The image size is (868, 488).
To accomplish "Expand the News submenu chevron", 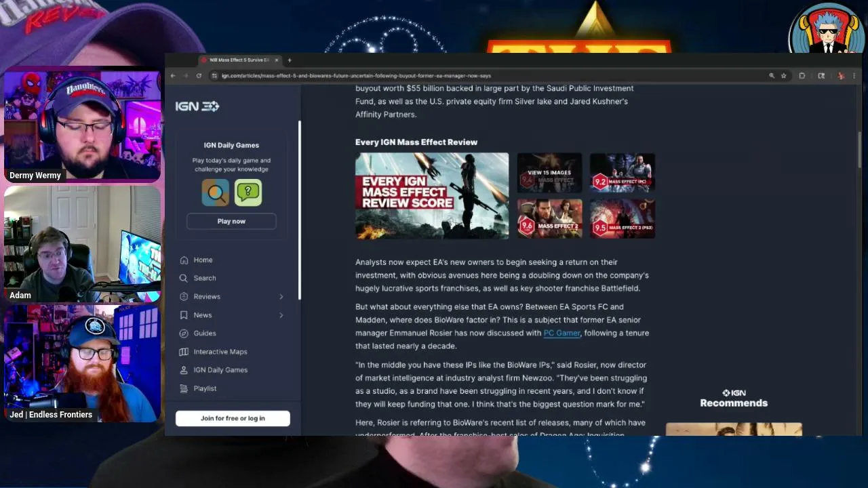I will tap(281, 315).
